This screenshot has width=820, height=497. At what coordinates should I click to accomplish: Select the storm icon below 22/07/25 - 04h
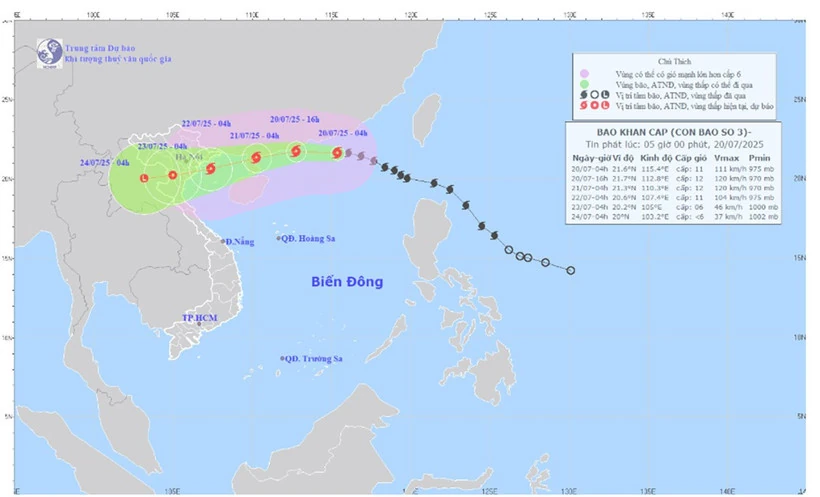(210, 168)
